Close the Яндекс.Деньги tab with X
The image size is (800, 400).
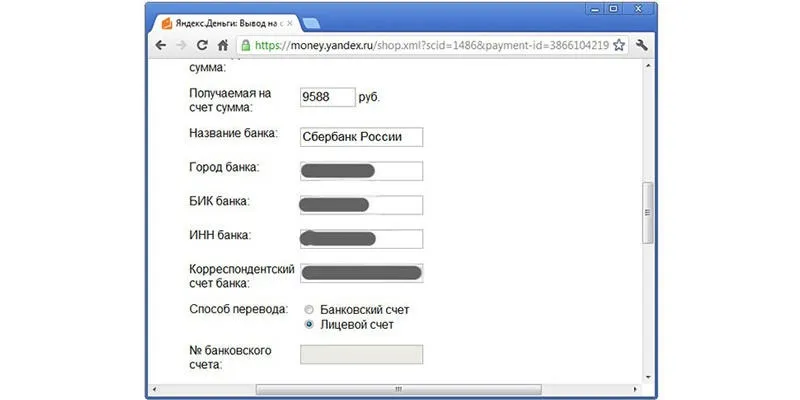[290, 21]
